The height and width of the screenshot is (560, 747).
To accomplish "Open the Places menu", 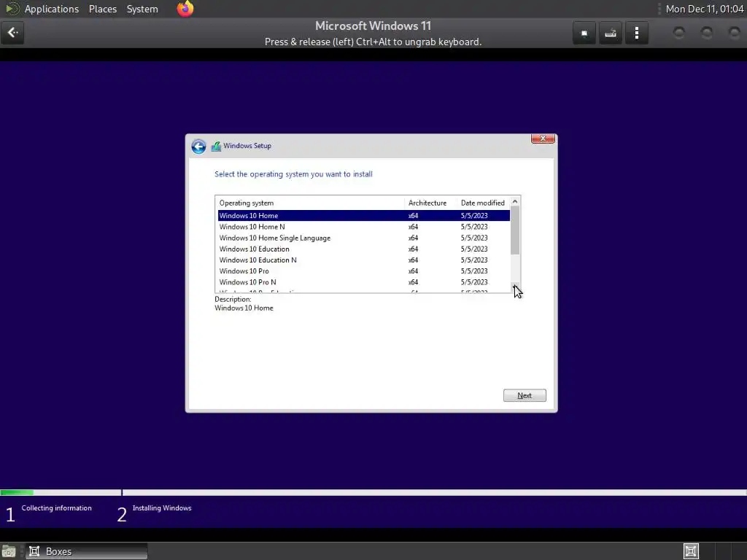I will (x=102, y=9).
